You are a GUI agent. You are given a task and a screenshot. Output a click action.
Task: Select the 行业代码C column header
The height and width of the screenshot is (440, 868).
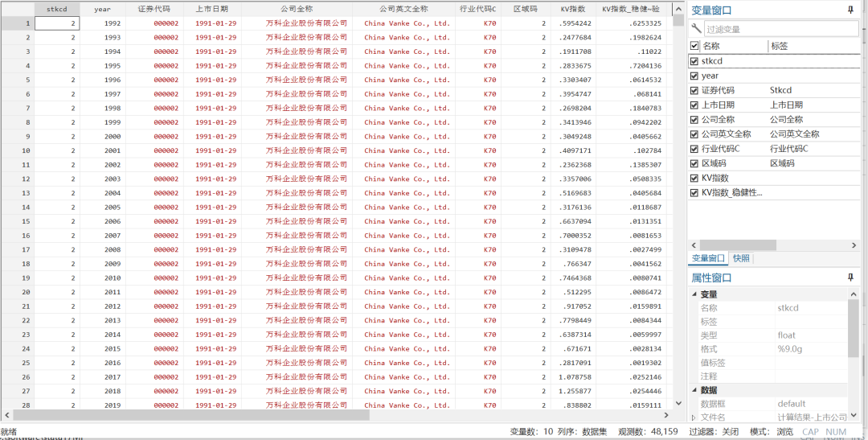click(x=477, y=9)
